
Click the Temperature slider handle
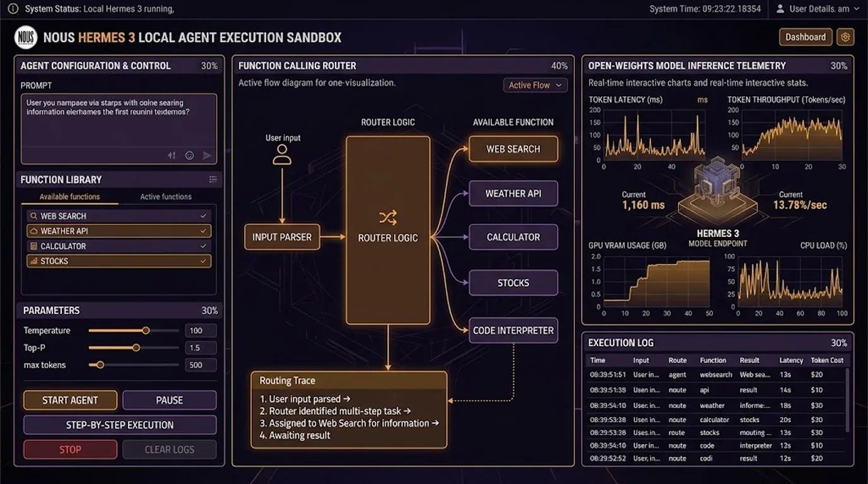click(146, 330)
